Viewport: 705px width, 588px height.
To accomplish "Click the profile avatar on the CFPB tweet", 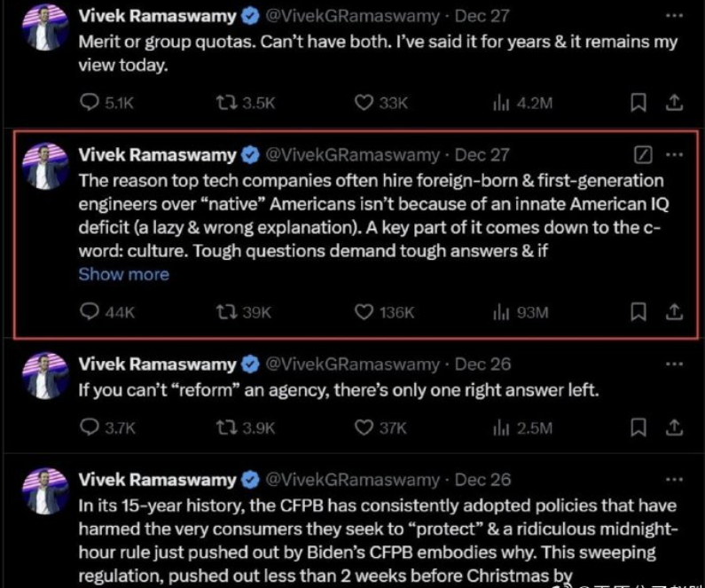I will pyautogui.click(x=41, y=492).
